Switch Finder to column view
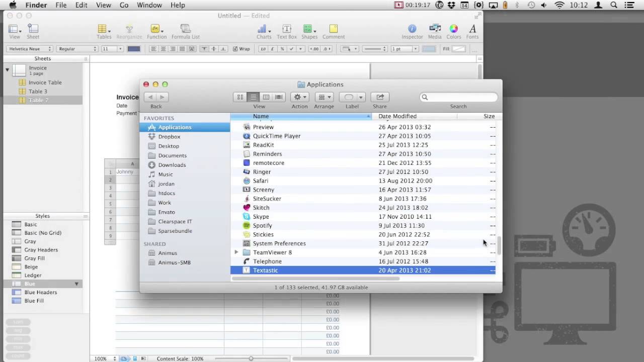The width and height of the screenshot is (644, 362). pos(266,97)
